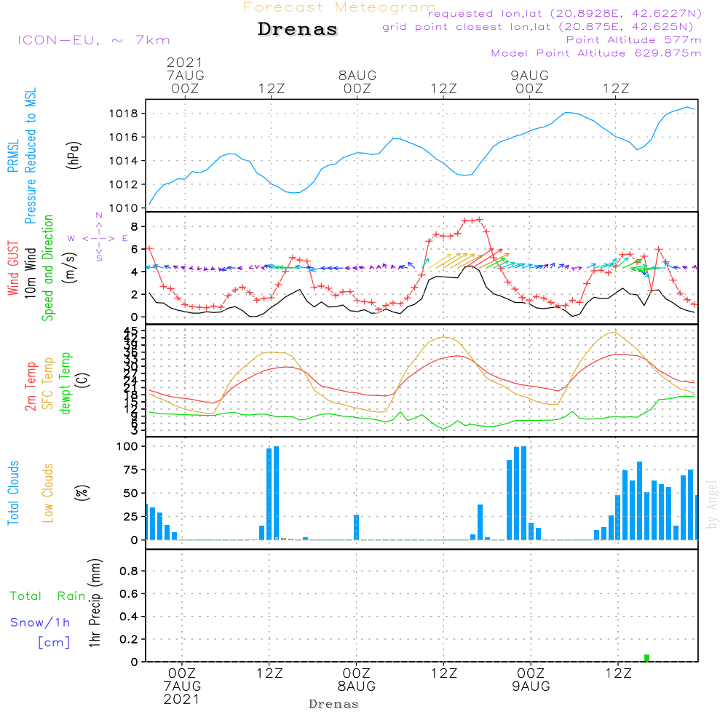The width and height of the screenshot is (728, 728).
Task: Select the Forecast Meteogram heading
Action: point(339,7)
